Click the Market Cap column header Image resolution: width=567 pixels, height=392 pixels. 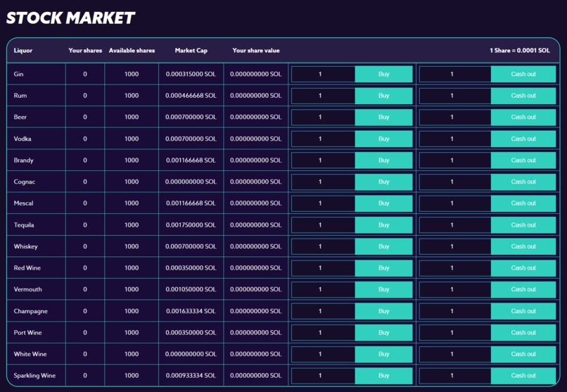point(191,51)
